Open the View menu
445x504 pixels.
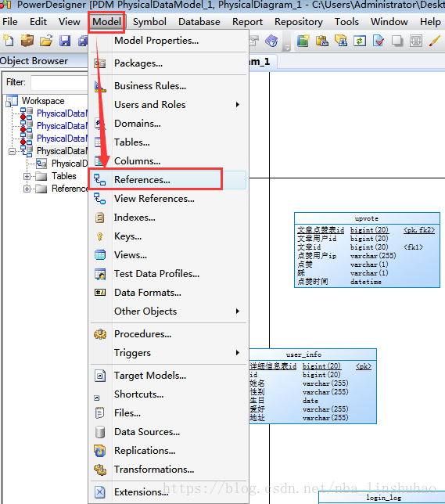[x=70, y=22]
